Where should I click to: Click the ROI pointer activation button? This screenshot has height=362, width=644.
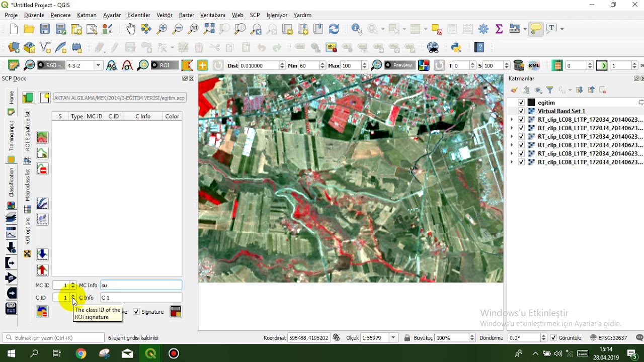coord(202,65)
